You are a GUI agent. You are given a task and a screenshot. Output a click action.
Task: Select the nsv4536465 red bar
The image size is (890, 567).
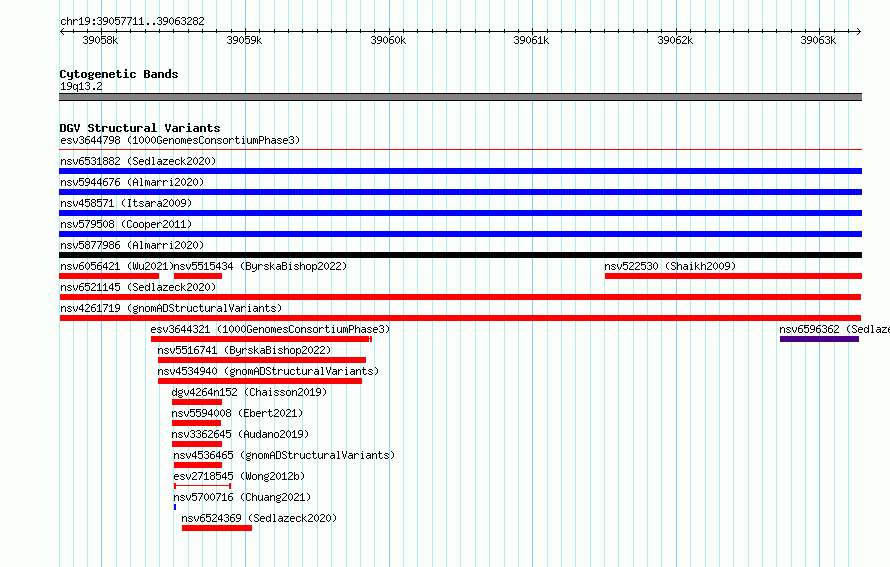tap(198, 465)
